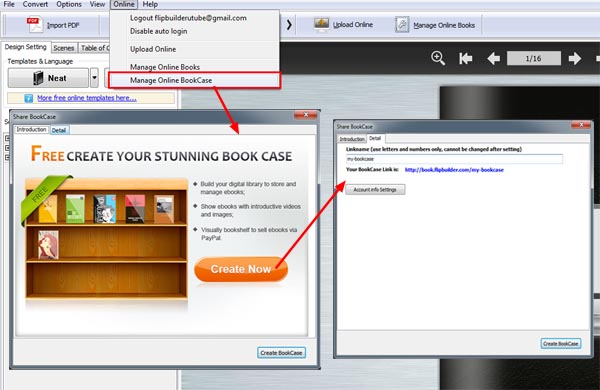
Task: Click the Neat template button
Action: [48, 78]
